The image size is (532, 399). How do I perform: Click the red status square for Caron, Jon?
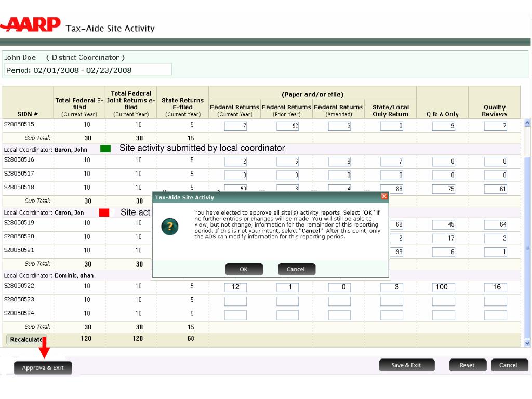104,212
